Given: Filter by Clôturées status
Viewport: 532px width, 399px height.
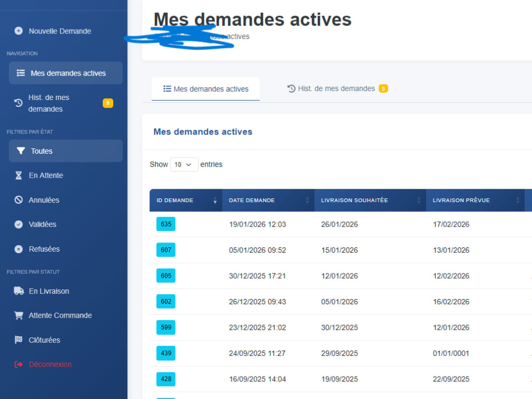Looking at the screenshot, I should [x=45, y=340].
